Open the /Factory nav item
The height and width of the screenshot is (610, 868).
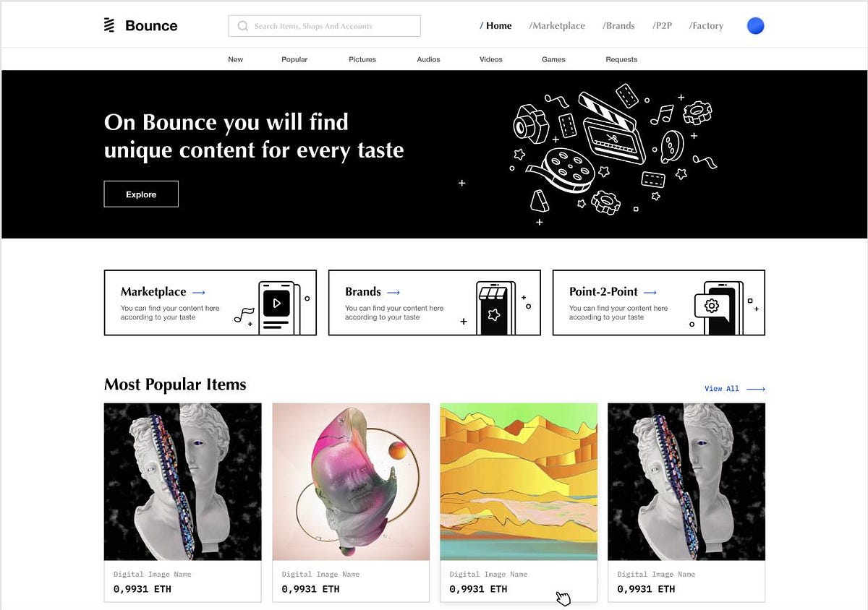tap(706, 25)
